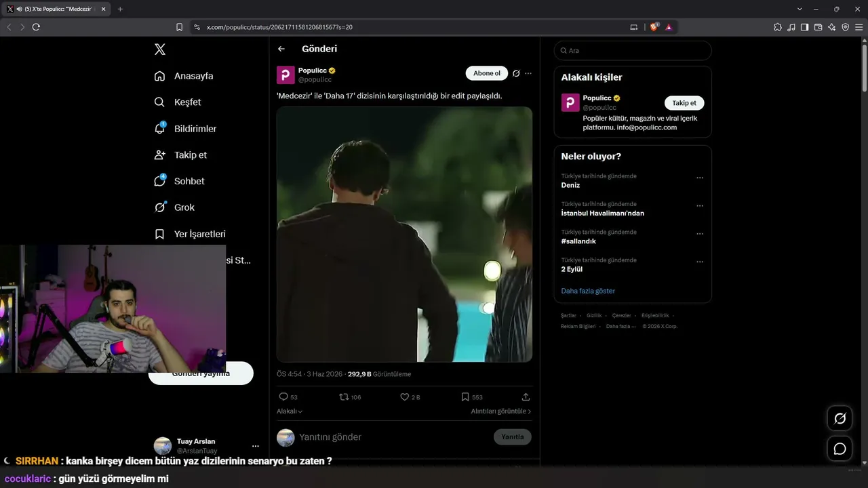Open Bildirimler notifications page
Screen dimensions: 868x488
pyautogui.click(x=185, y=129)
